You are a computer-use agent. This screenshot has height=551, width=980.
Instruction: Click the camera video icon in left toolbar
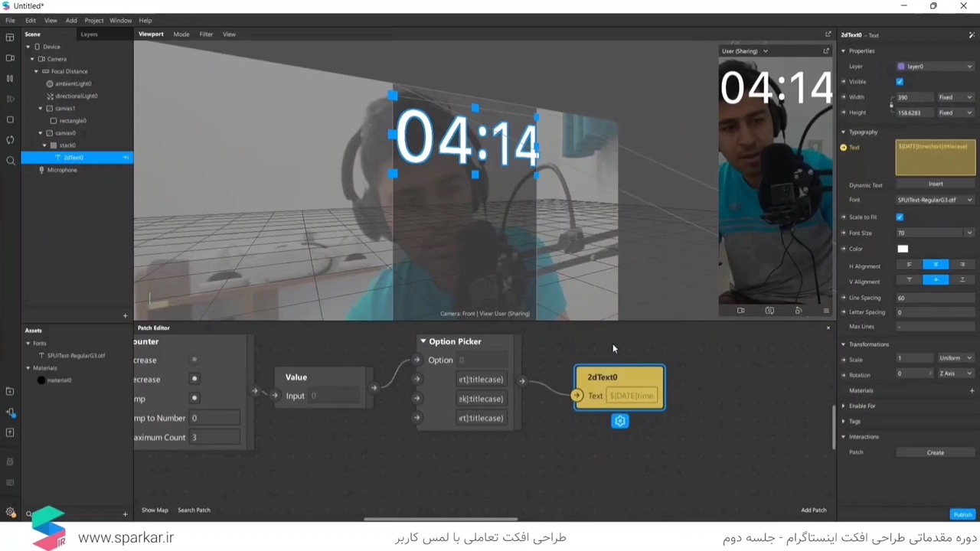10,58
